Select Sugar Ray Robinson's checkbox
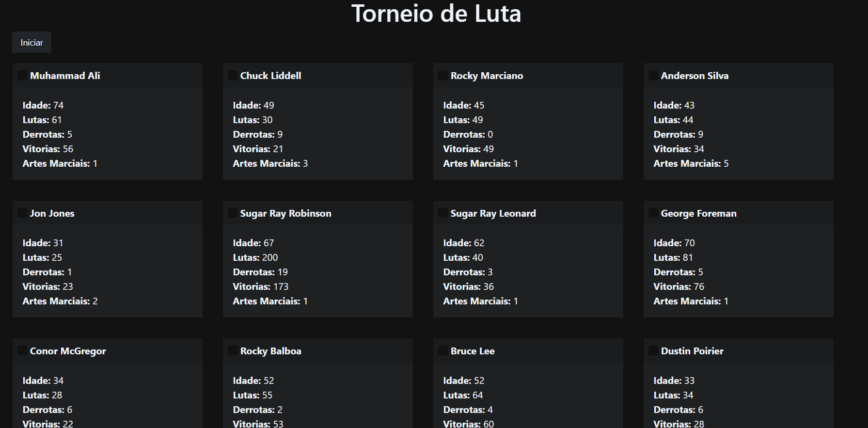 pos(232,213)
